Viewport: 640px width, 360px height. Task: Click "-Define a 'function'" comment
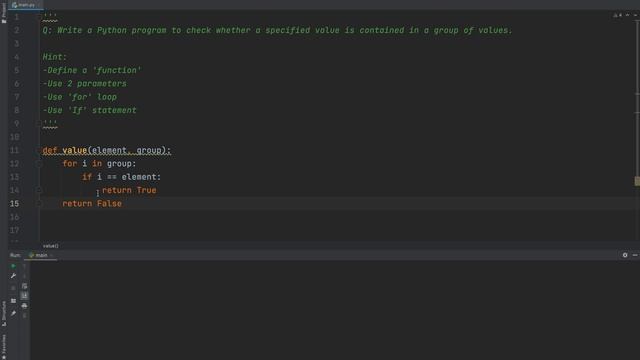92,71
